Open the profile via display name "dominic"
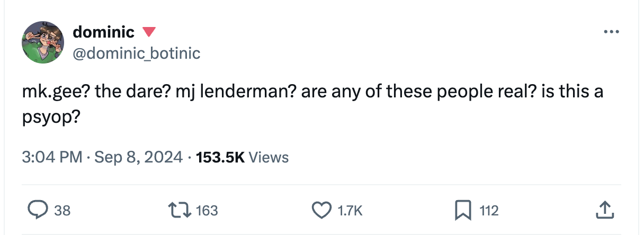Screen dimensions: 644x235 click(103, 32)
